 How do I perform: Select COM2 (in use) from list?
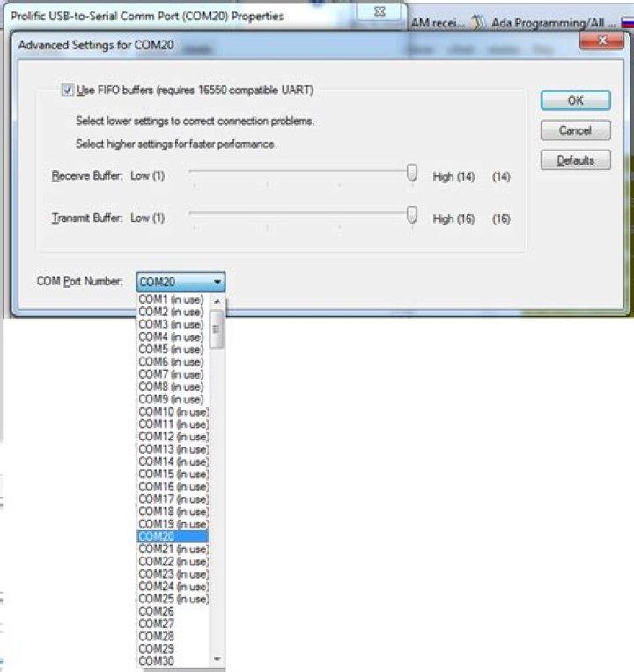click(x=173, y=312)
